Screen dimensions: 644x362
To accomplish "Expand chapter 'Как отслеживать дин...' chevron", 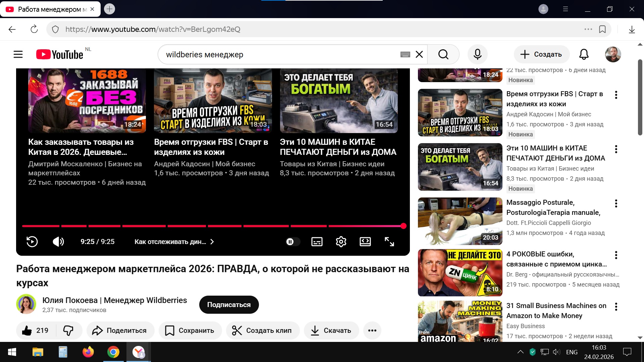I will pyautogui.click(x=212, y=242).
